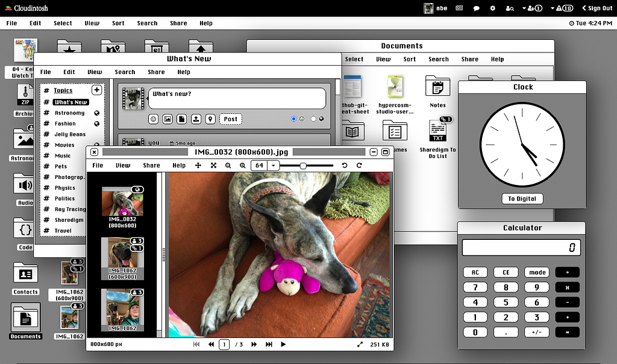This screenshot has height=364, width=617.
Task: Rotate the image counterclockwise
Action: [x=345, y=166]
